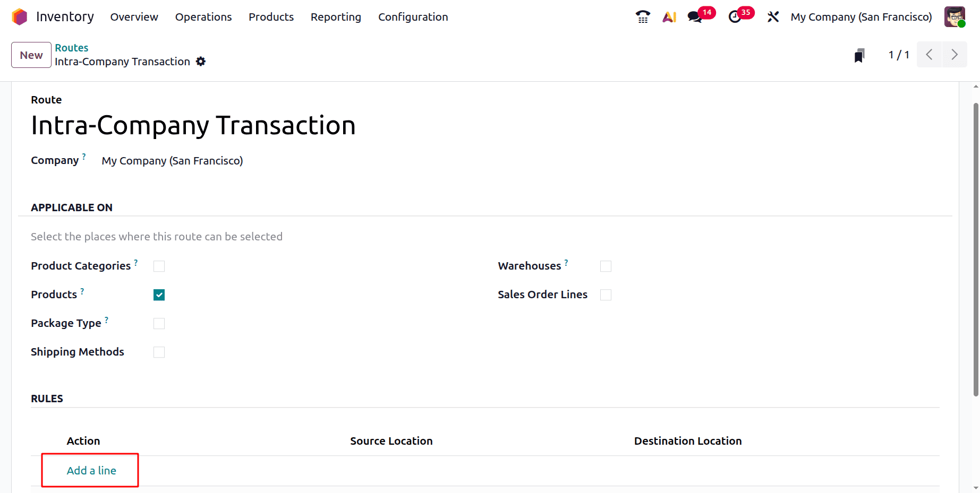Open the Activities clock showing 35
Image resolution: width=980 pixels, height=493 pixels.
point(736,16)
